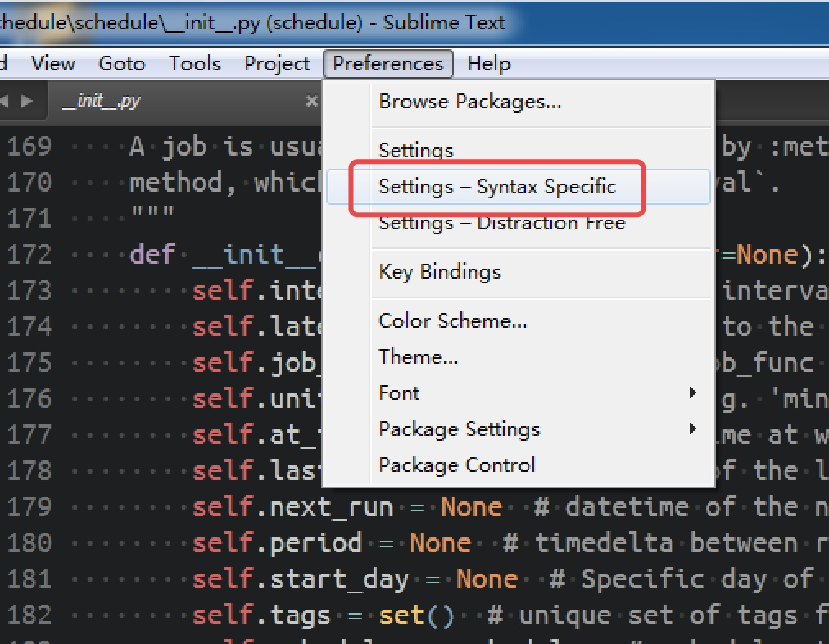Click the 'def' keyword on line 172
The image size is (829, 644).
pos(152,254)
